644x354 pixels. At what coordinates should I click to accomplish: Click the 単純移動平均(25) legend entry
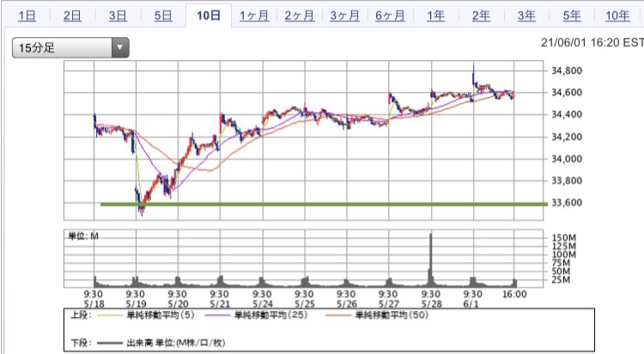(x=256, y=315)
